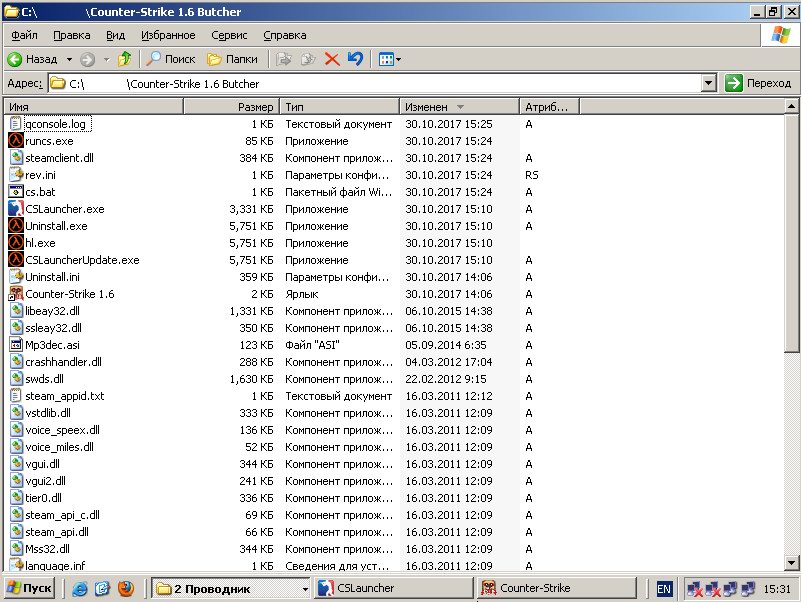Click the vertical scrollbar thumb
The image size is (801, 602).
[791, 233]
